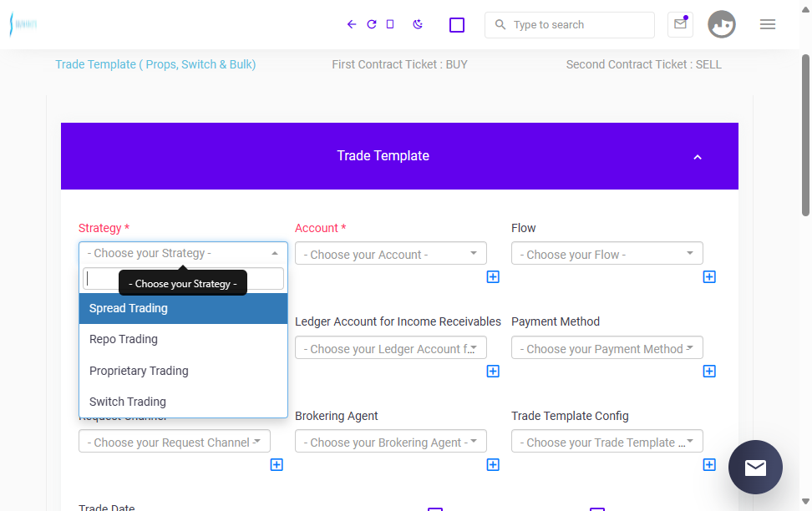812x511 pixels.
Task: Open the Request Channel dropdown
Action: (174, 441)
